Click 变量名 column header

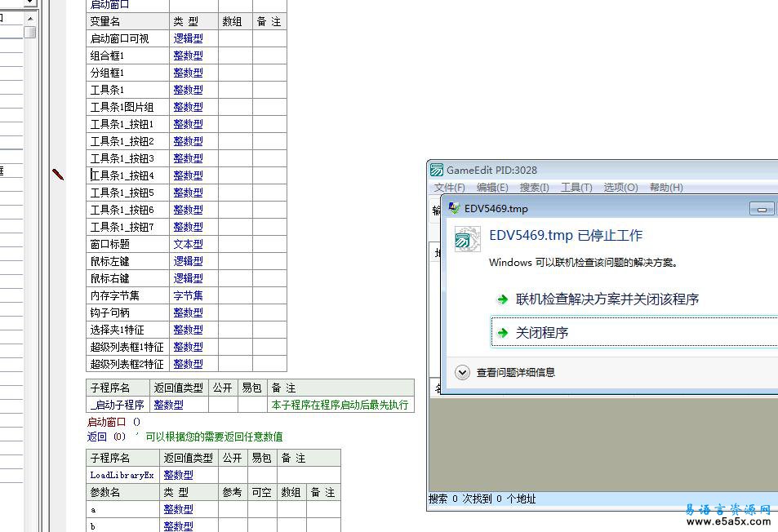[x=104, y=21]
